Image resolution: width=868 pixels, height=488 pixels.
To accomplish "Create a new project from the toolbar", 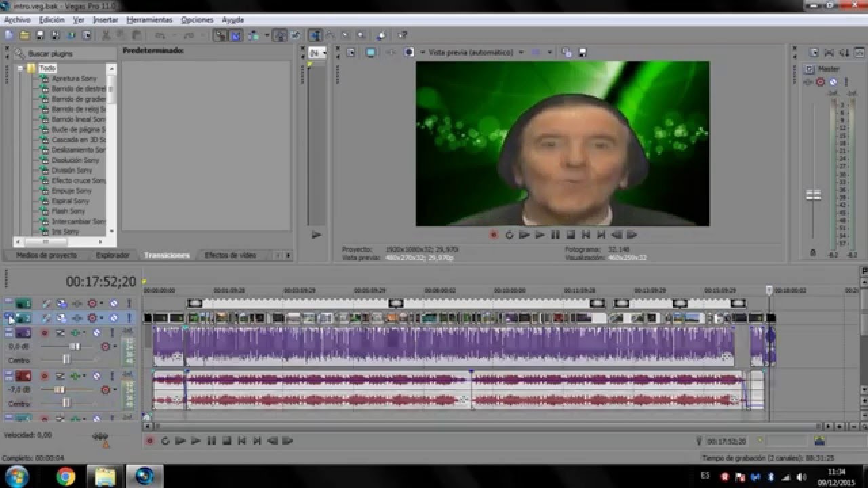I will click(8, 35).
